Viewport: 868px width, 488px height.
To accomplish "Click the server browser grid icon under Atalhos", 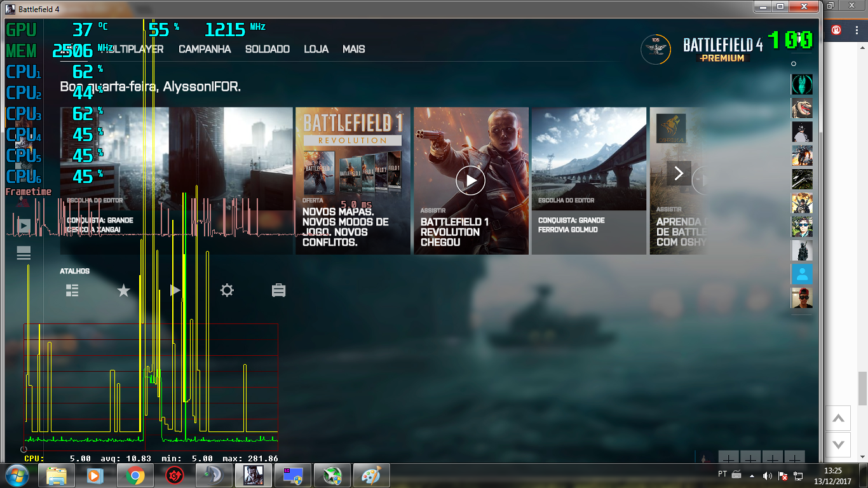I will coord(72,290).
